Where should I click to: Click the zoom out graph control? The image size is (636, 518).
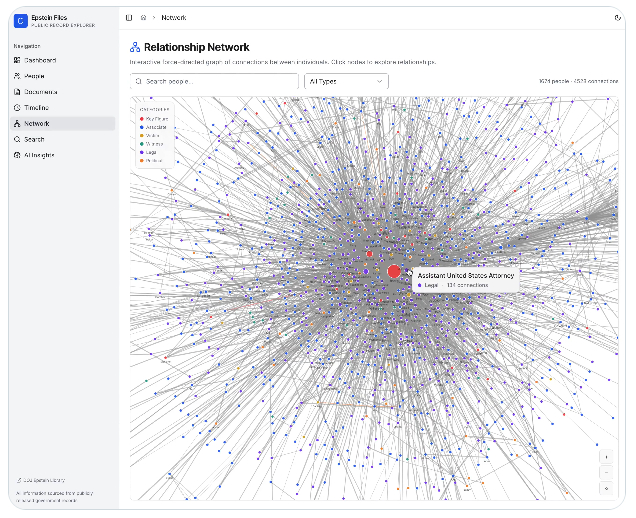pos(605,473)
